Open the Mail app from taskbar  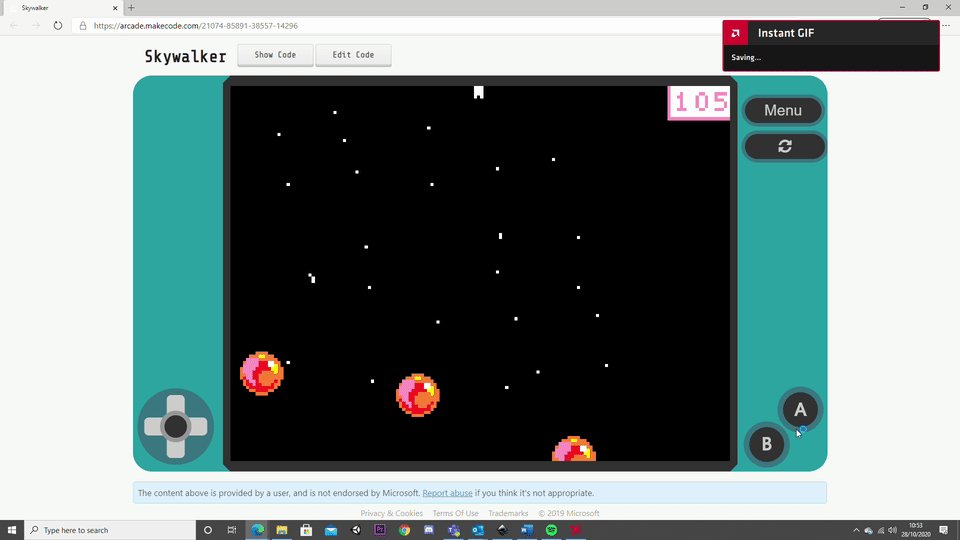331,530
